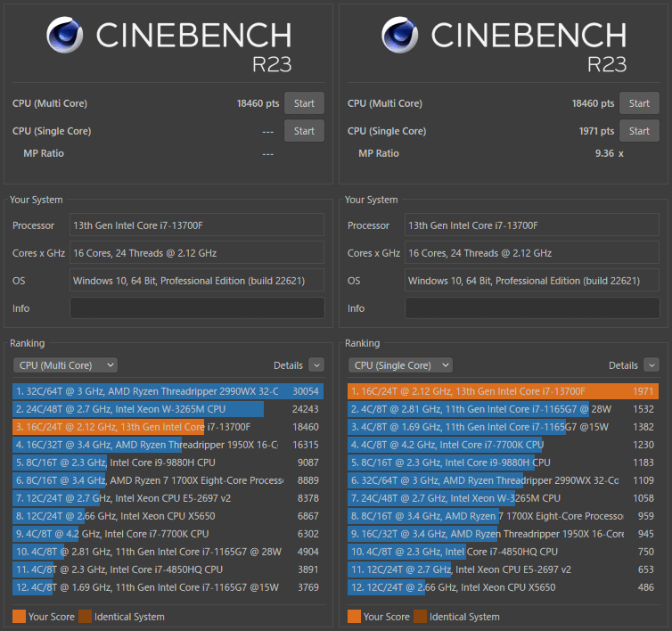Select the orange i7-13700F row scoring 18460
Viewport: 672px width, 631px height.
[168, 427]
